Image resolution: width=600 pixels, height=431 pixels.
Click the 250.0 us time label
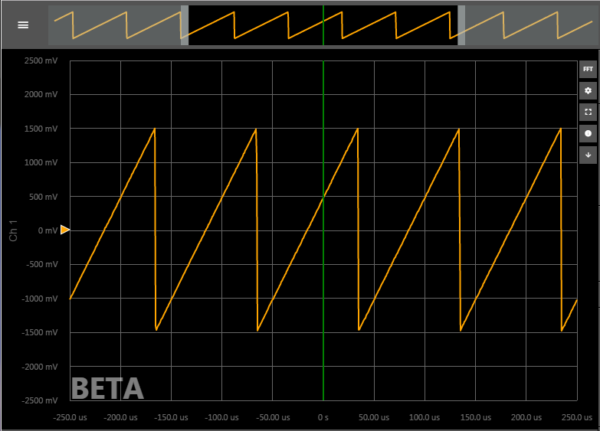coord(577,417)
